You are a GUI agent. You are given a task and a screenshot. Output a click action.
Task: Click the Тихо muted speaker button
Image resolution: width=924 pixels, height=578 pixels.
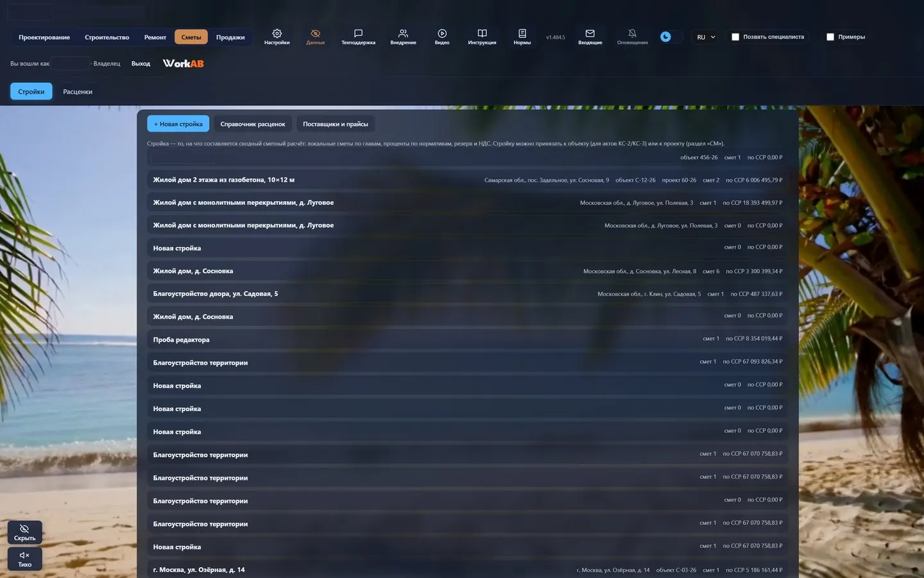coord(25,559)
